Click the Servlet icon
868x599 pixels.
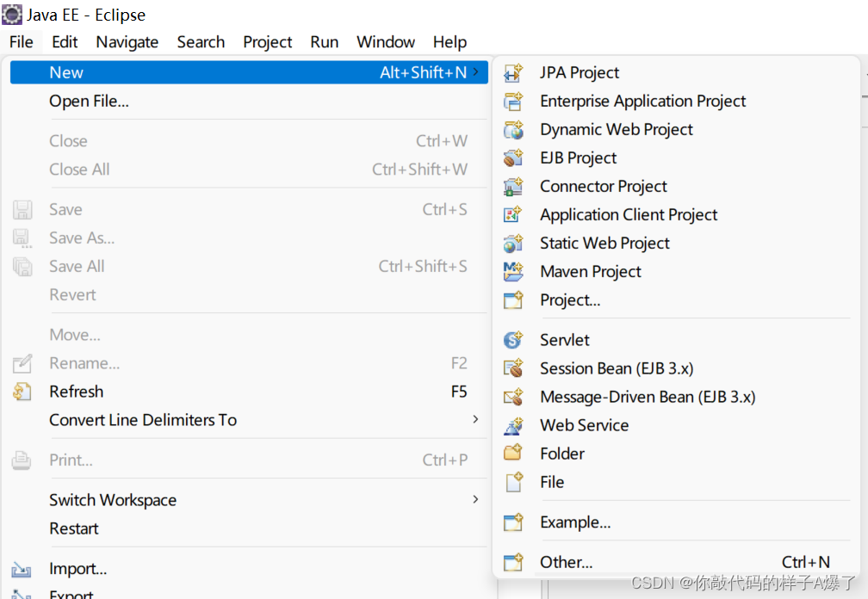(x=513, y=340)
